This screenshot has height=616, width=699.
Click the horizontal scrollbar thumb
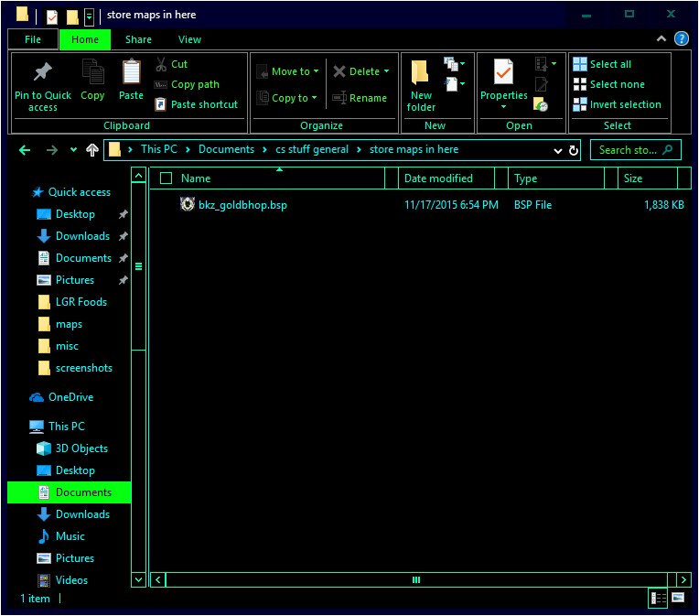[x=416, y=580]
